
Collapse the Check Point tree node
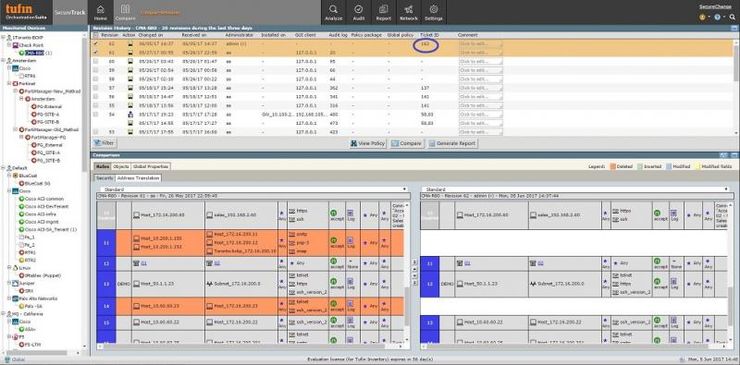click(9, 45)
